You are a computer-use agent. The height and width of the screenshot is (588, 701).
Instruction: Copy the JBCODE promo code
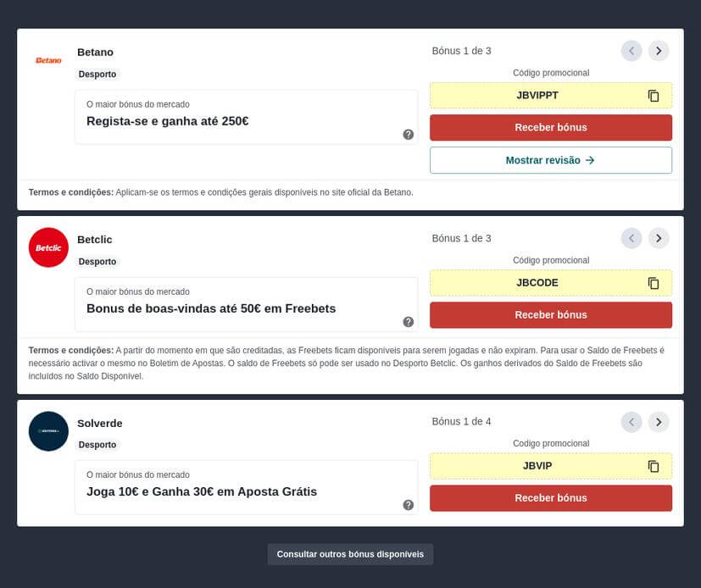click(654, 283)
